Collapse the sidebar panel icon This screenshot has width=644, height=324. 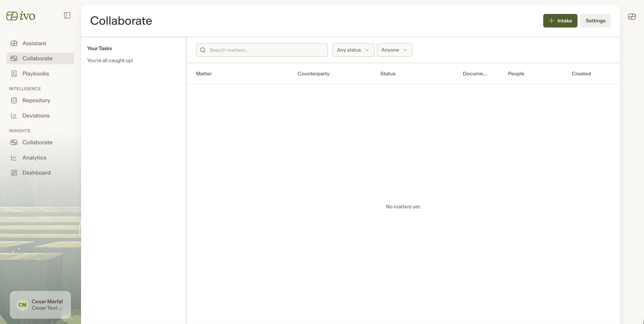point(67,15)
